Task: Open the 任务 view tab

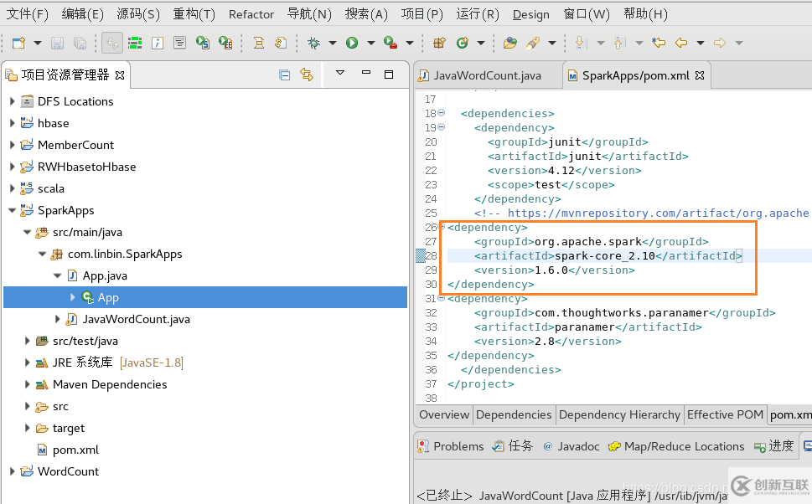Action: pos(513,446)
